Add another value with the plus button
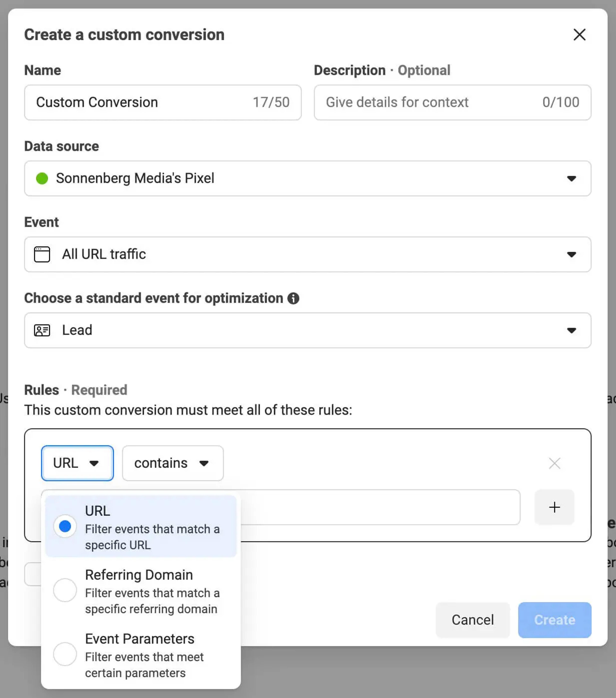Image resolution: width=616 pixels, height=698 pixels. click(555, 507)
